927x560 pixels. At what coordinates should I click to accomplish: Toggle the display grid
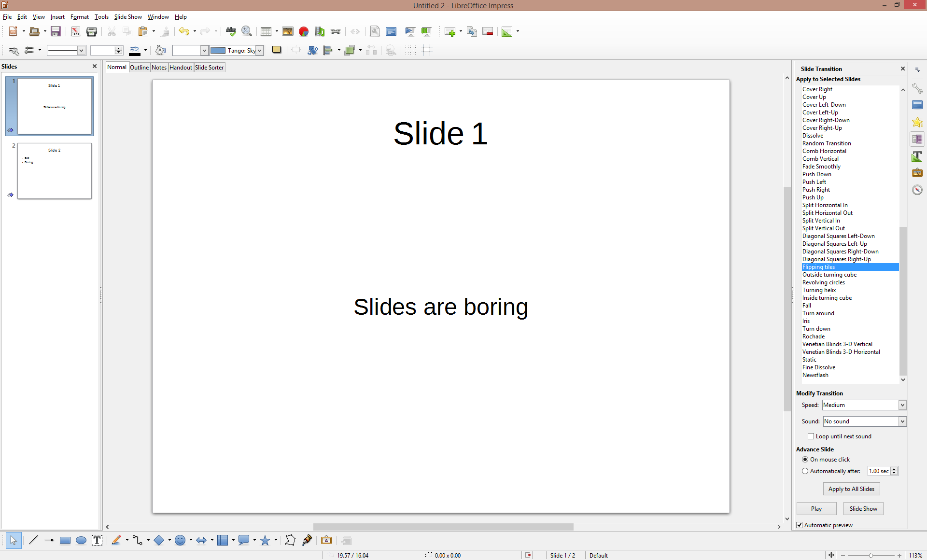[x=410, y=50]
